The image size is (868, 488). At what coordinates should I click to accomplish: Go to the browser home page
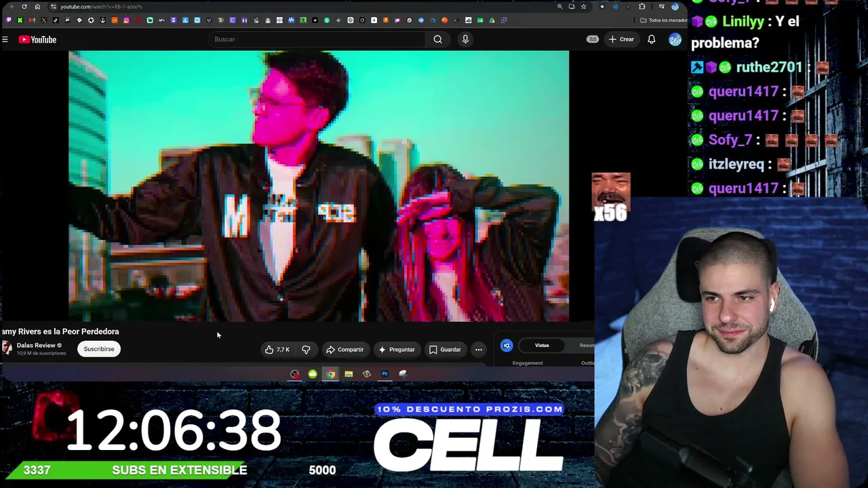point(37,7)
